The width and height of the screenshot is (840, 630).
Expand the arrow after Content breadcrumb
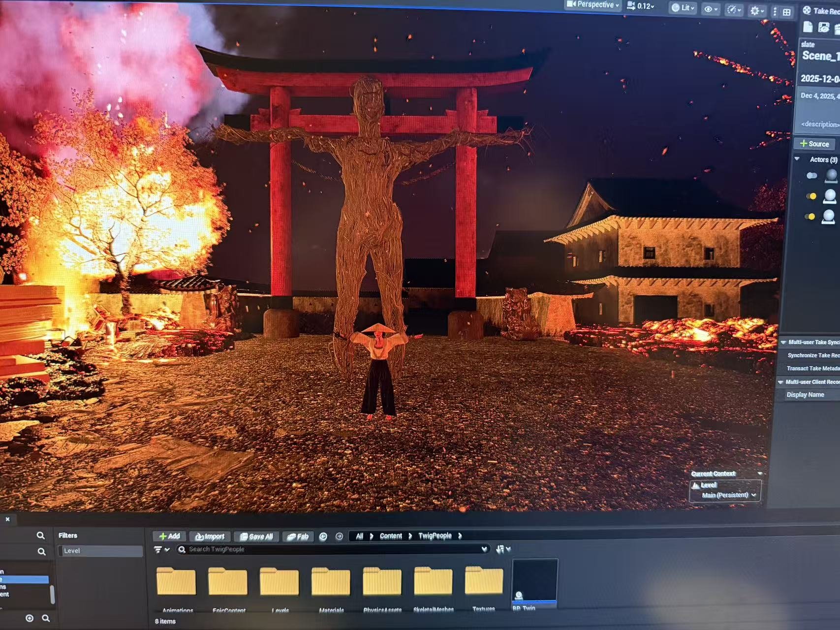[410, 536]
